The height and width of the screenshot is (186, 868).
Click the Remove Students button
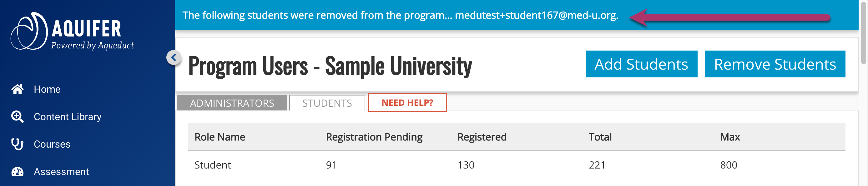[775, 64]
